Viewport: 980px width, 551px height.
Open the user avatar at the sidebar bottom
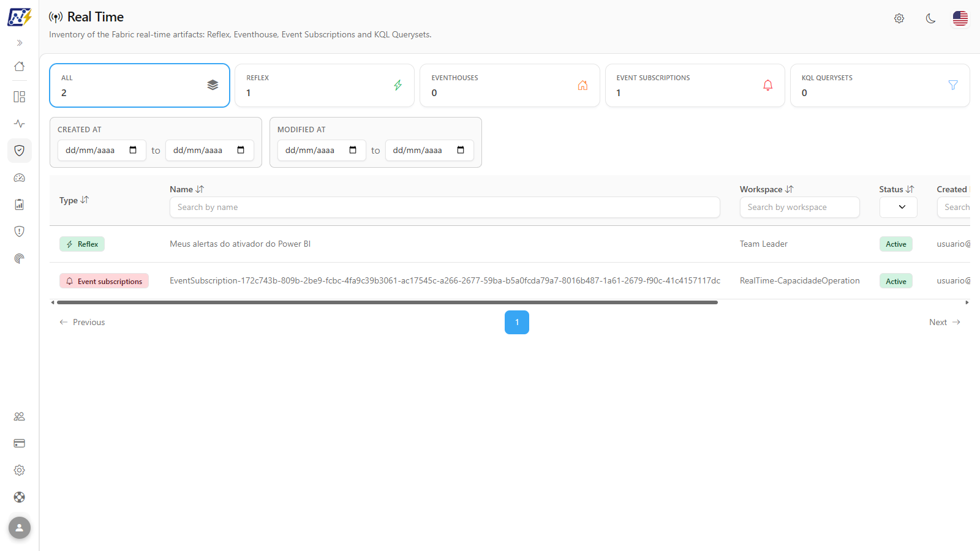[20, 528]
